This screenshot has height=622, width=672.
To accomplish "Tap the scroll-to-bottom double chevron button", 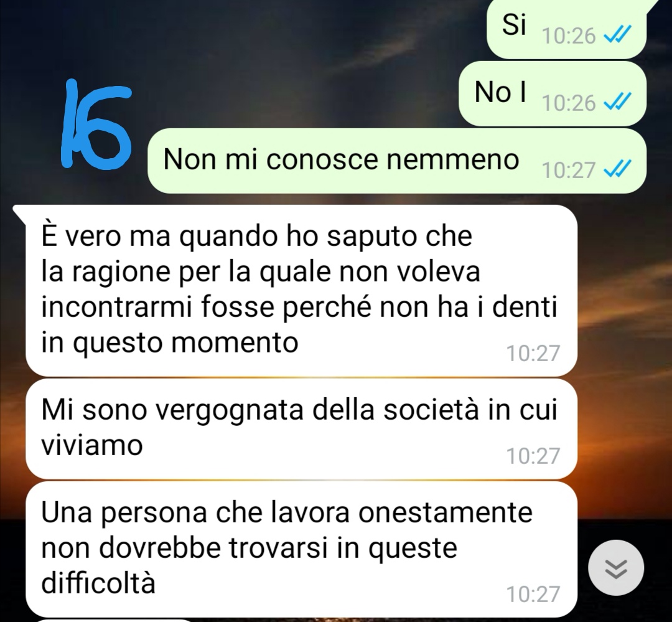I will [616, 568].
